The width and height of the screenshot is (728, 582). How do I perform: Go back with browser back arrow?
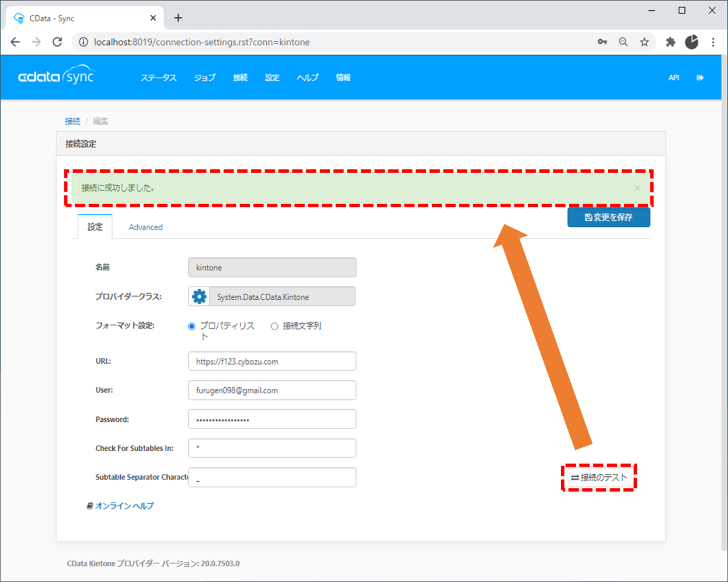(15, 42)
